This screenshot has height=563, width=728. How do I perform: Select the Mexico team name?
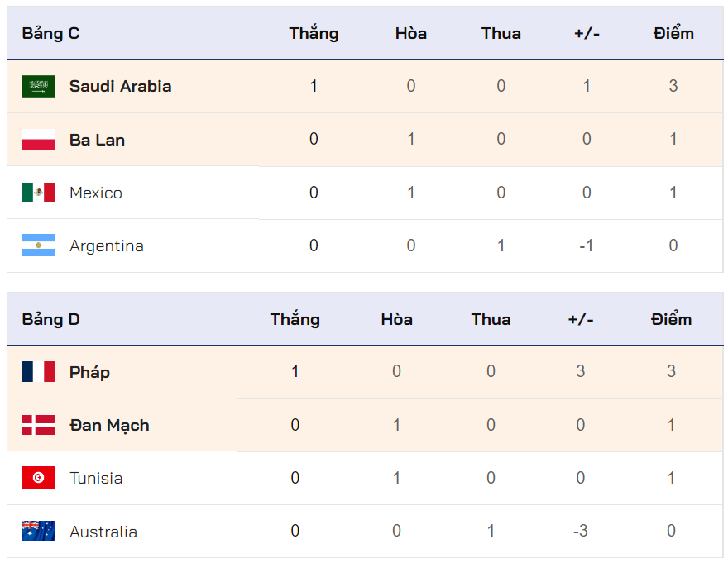(96, 193)
